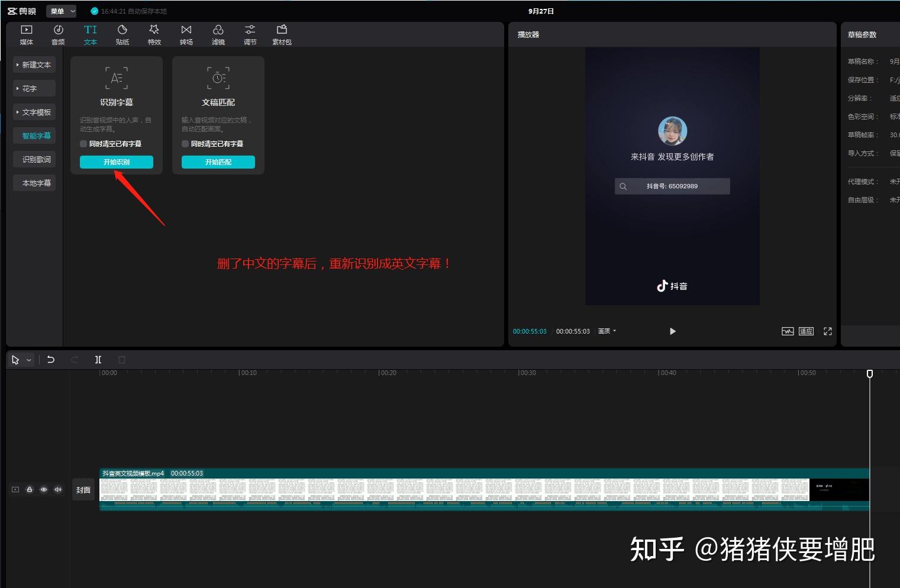Expand the selection tool chevron options
900x588 pixels.
click(28, 360)
